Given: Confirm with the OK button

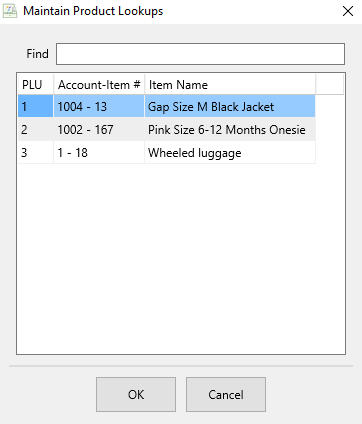Looking at the screenshot, I should pos(136,394).
